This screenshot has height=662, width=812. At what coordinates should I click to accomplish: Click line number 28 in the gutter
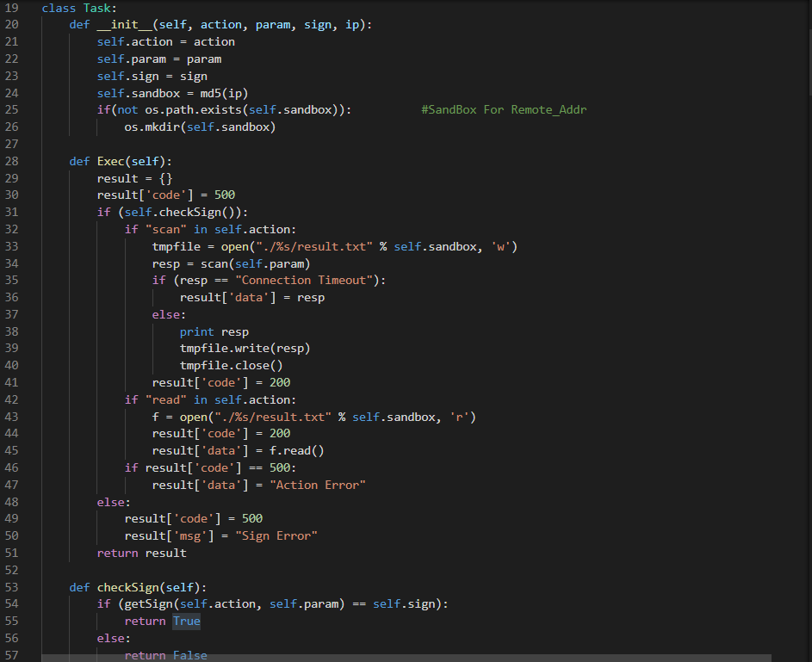pos(11,162)
